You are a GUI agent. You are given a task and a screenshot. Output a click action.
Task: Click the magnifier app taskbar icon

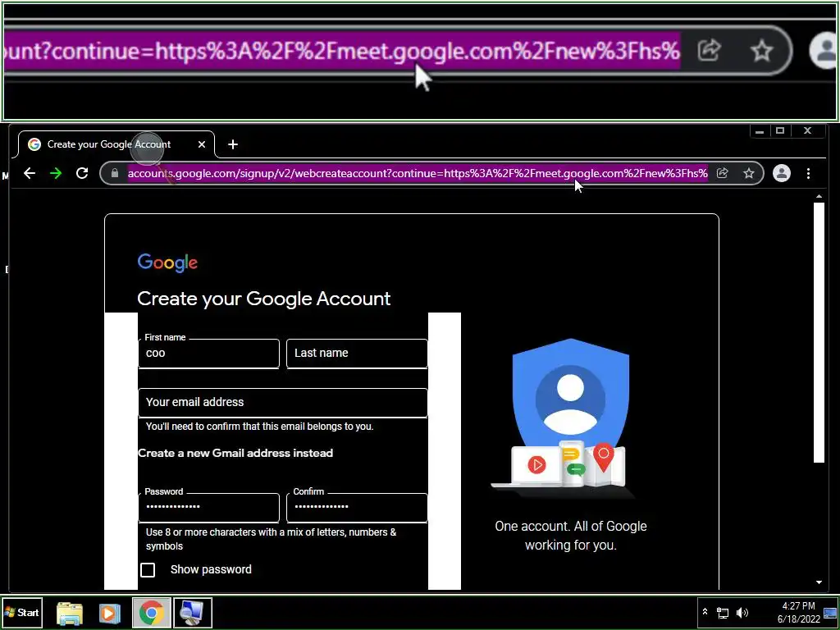192,613
